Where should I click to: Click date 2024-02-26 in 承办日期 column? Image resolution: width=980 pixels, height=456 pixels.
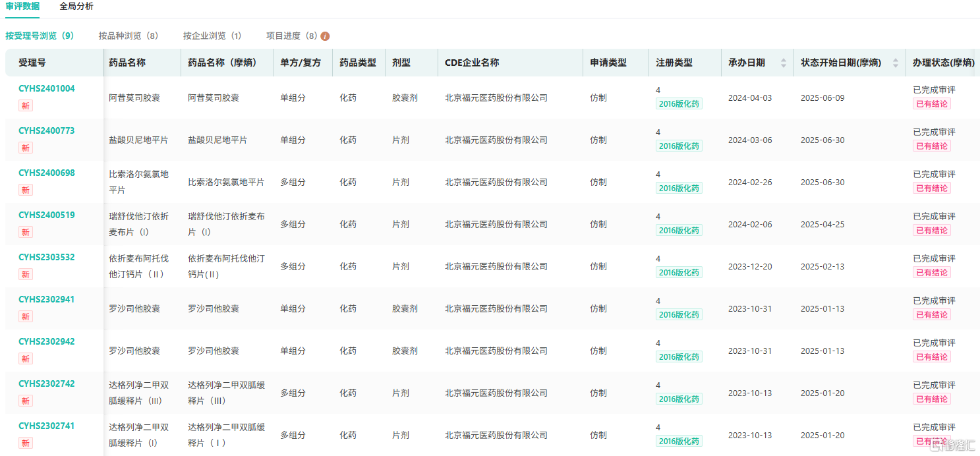[750, 182]
